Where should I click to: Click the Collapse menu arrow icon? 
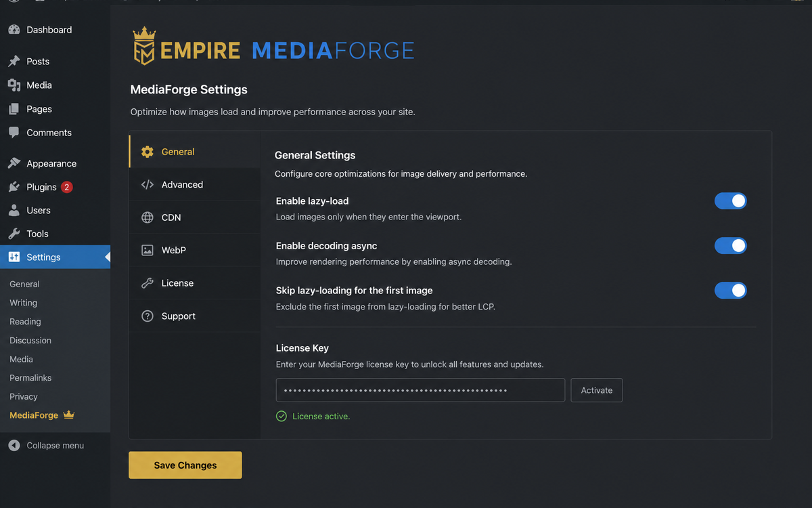click(x=14, y=446)
